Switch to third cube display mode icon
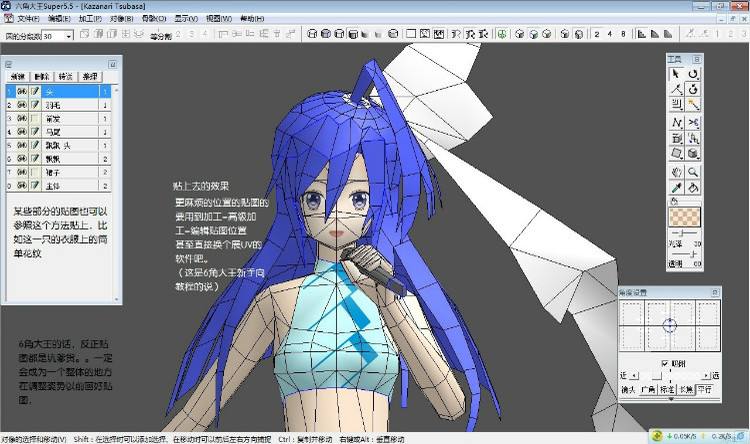 339,34
